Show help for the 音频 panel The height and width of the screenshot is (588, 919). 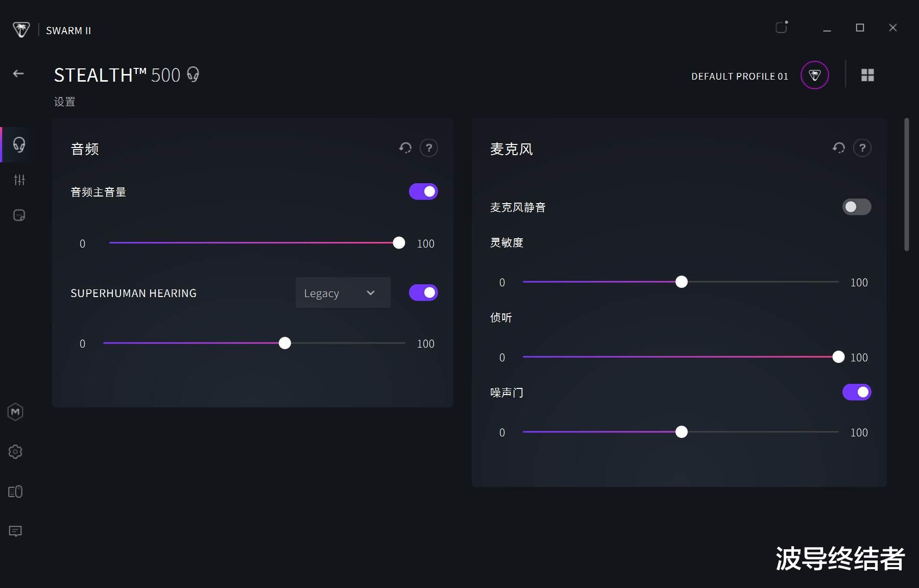click(429, 148)
